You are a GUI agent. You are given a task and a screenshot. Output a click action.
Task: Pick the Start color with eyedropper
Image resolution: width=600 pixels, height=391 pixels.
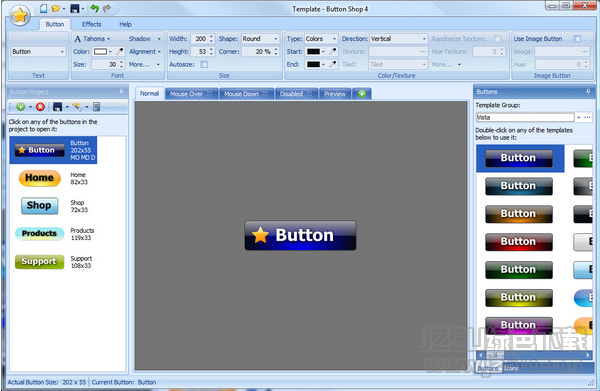333,51
